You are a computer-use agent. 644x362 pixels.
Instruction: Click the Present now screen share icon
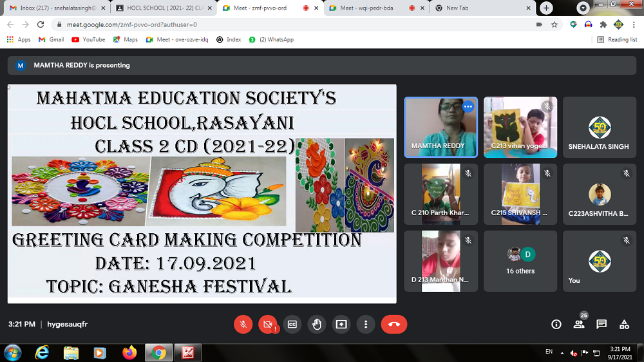click(341, 325)
